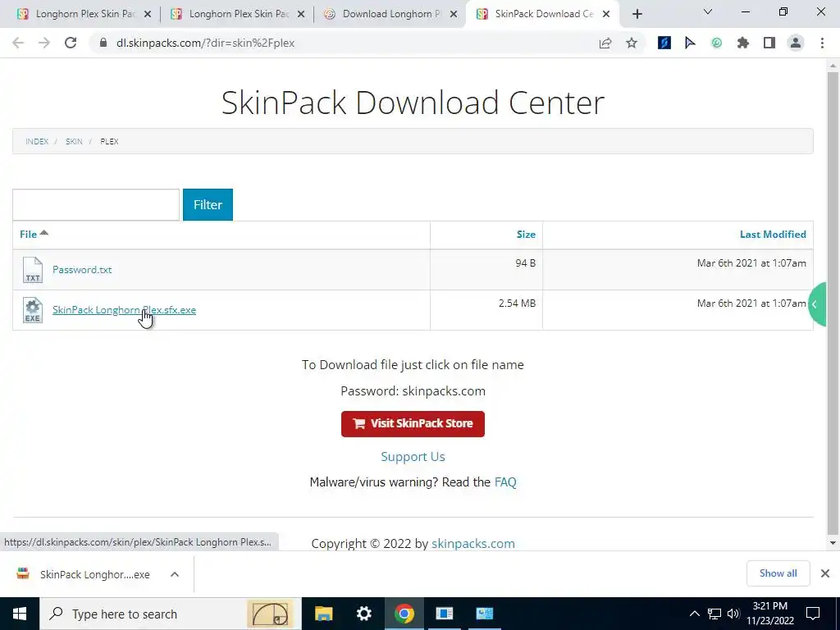The image size is (840, 630).
Task: Close the downloads bar
Action: click(825, 573)
